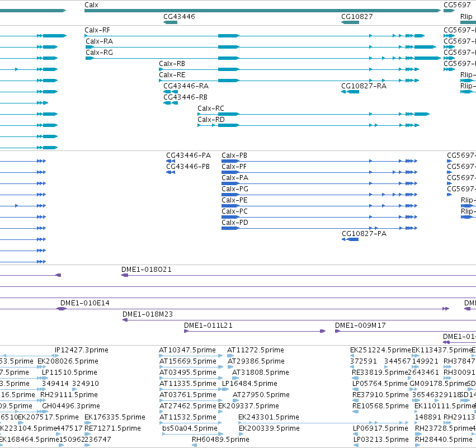Select the LP06917.5prime EST label
Screen dimensions: 476x448
[x=381, y=428]
